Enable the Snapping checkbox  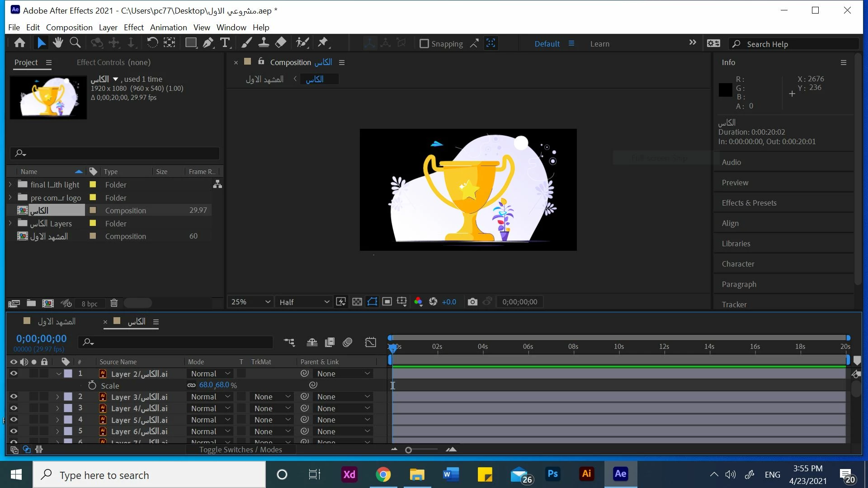tap(424, 44)
